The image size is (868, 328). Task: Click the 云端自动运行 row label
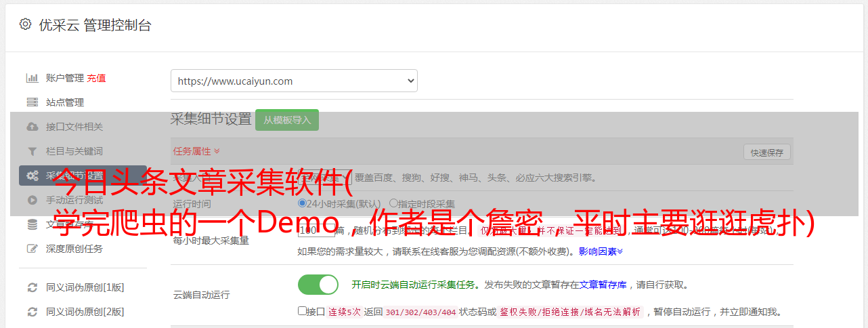(202, 295)
